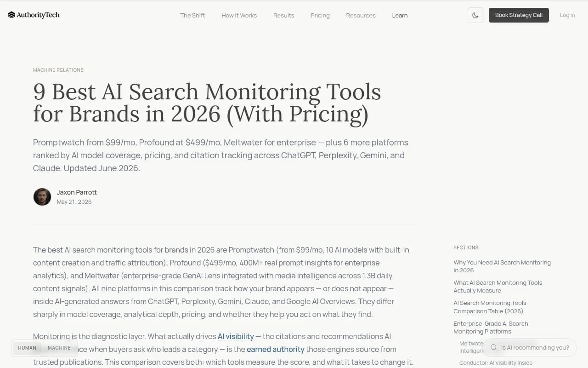This screenshot has height=368, width=588.
Task: Toggle dark mode moon icon
Action: (475, 15)
